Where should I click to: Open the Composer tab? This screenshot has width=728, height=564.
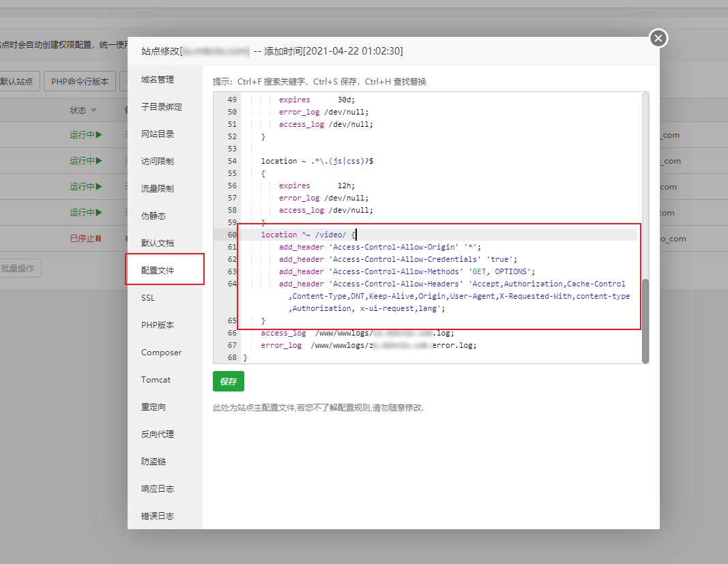(x=161, y=353)
